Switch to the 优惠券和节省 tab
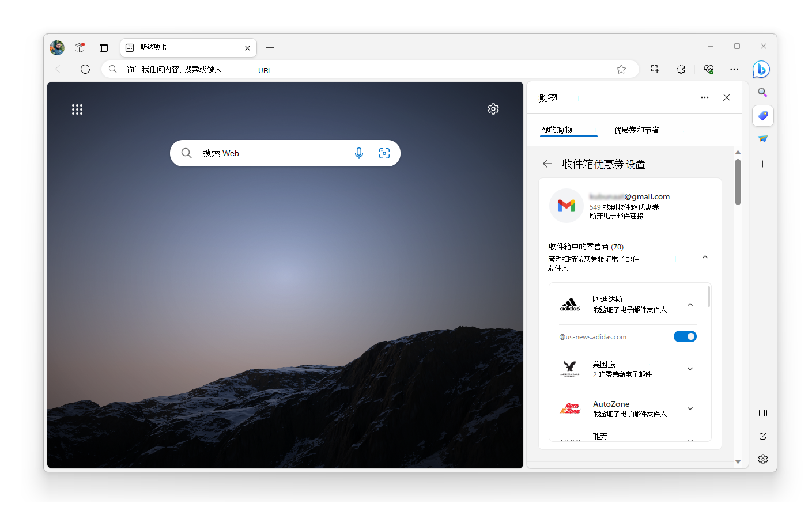This screenshot has height=515, width=812. pos(637,130)
